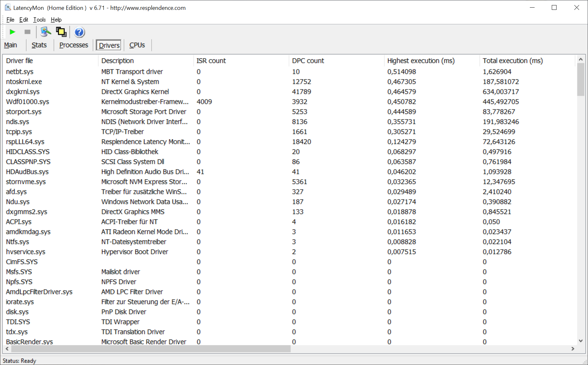Select the disk.sys driver row
The width and height of the screenshot is (588, 365).
click(290, 312)
